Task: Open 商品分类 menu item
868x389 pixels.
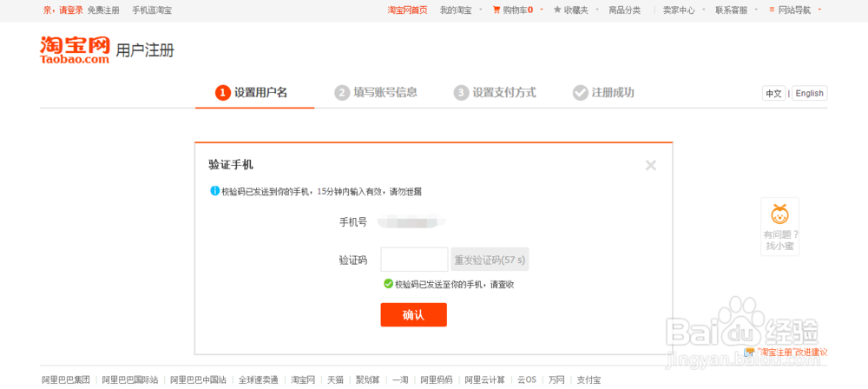Action: [x=624, y=10]
